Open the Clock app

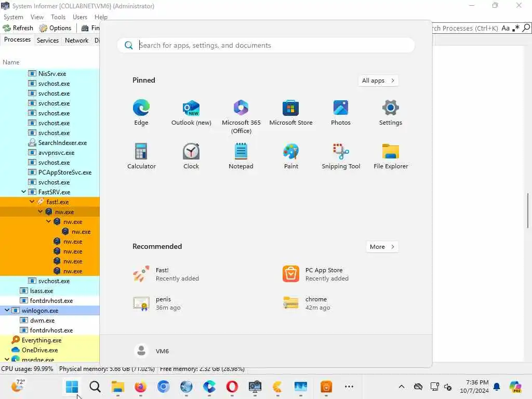(x=191, y=156)
